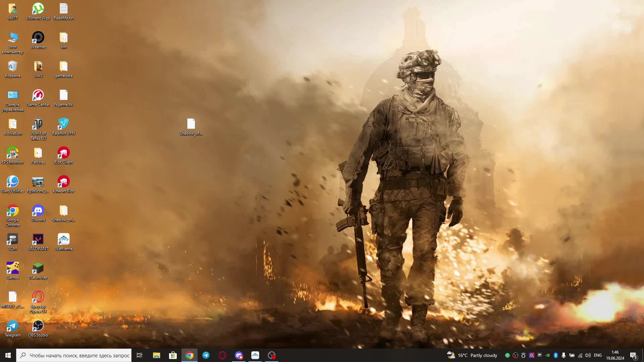Select the Discord desktop icon

(38, 213)
